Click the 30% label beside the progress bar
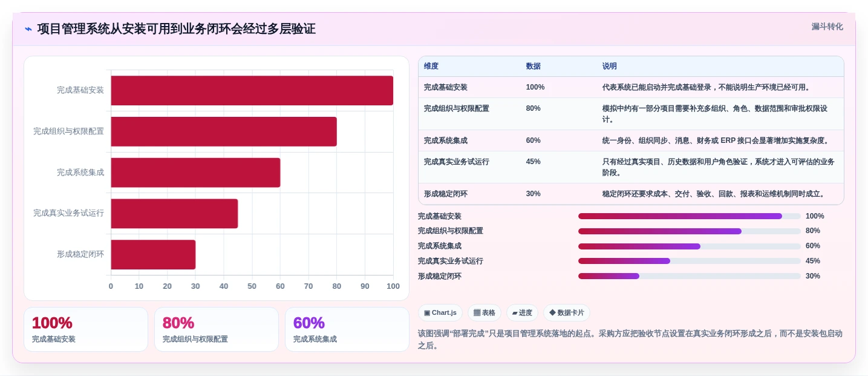This screenshot has height=376, width=868. (813, 276)
